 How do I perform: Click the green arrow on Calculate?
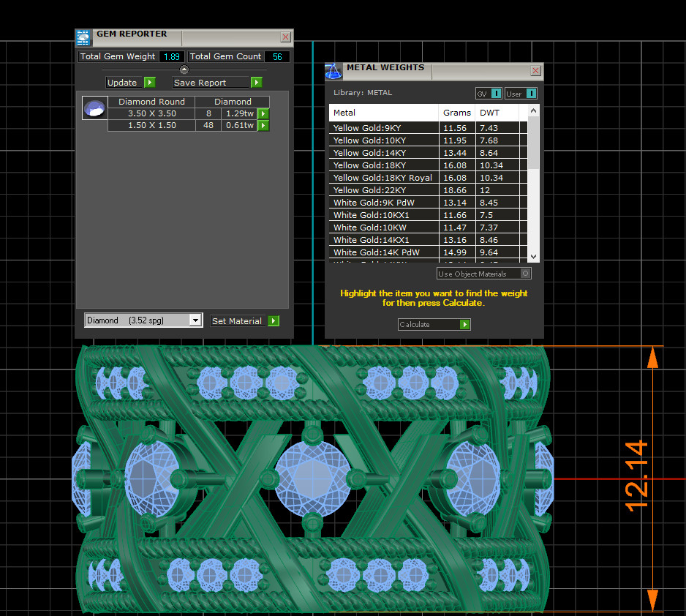pyautogui.click(x=464, y=325)
